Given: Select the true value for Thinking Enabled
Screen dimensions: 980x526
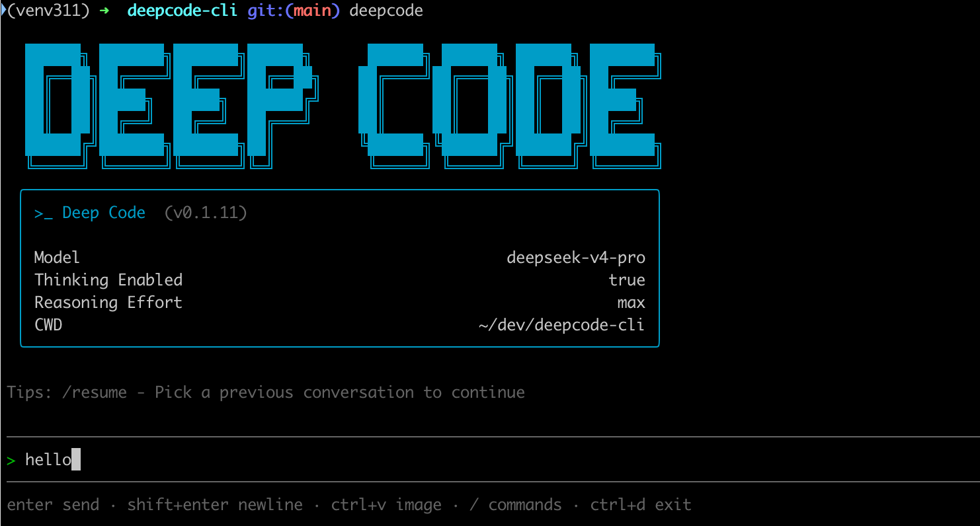Looking at the screenshot, I should [x=627, y=280].
